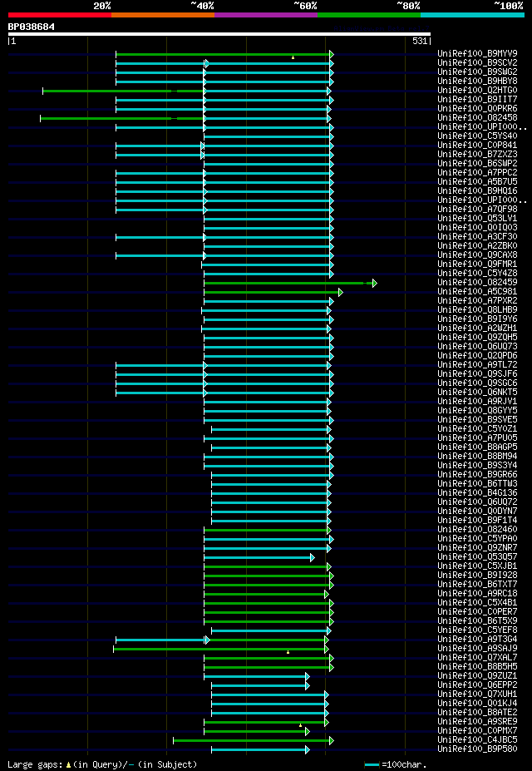Image resolution: width=532 pixels, height=771 pixels.
Task: Click the UniRef100_Q9SJF6 label
Action: (477, 374)
